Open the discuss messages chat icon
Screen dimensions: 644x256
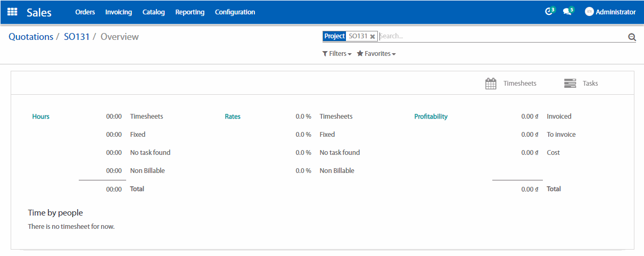(x=567, y=12)
